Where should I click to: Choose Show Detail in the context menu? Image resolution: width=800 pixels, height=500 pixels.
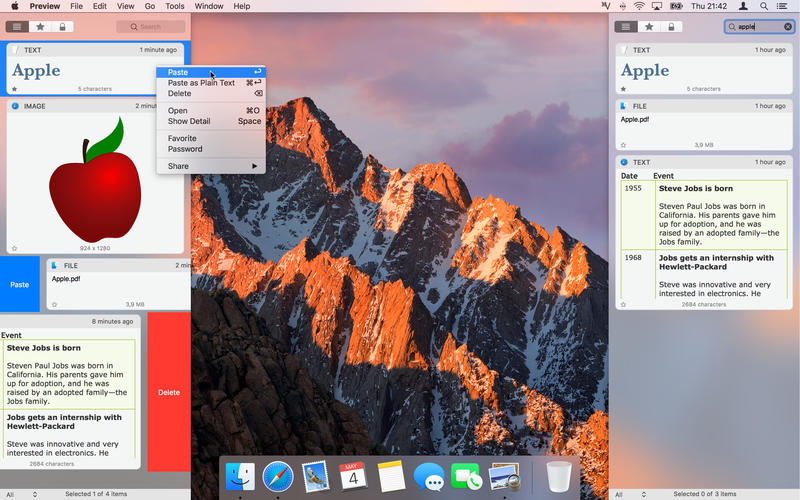pyautogui.click(x=211, y=121)
